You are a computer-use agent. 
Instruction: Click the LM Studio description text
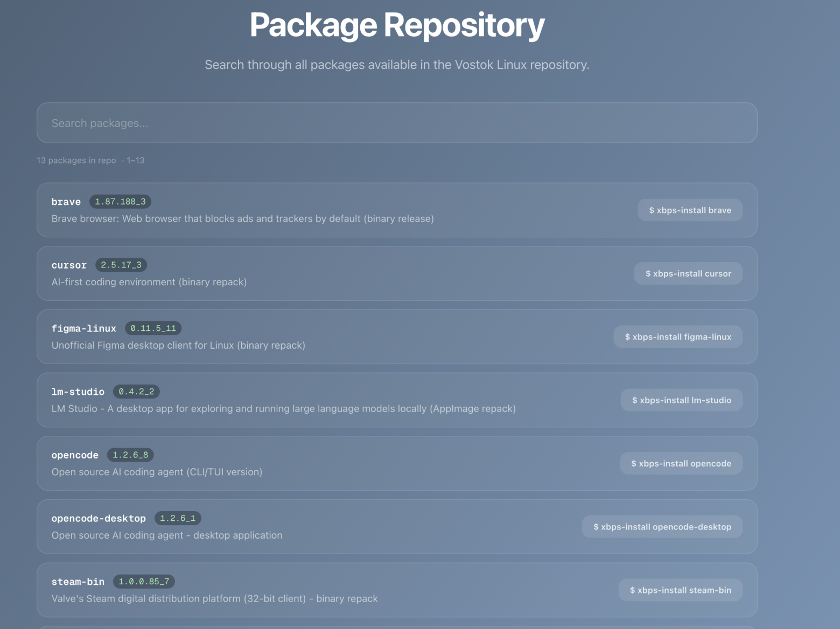[284, 408]
